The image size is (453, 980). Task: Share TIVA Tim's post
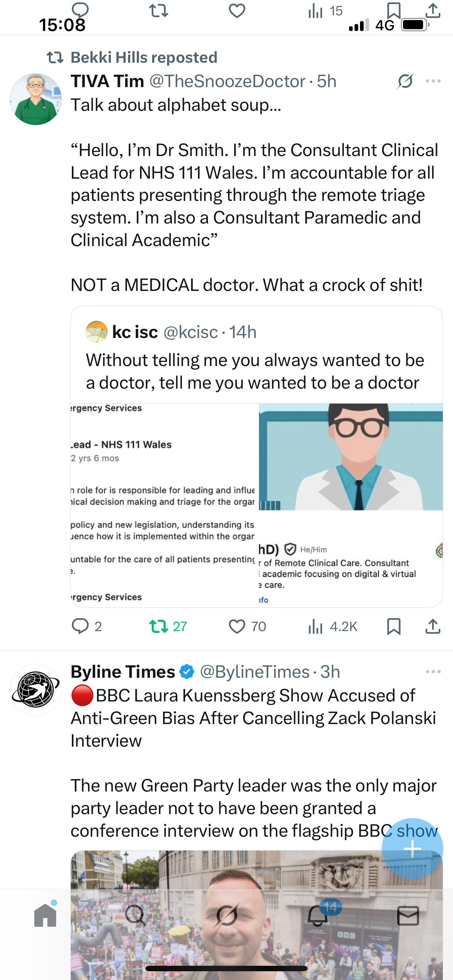[433, 626]
